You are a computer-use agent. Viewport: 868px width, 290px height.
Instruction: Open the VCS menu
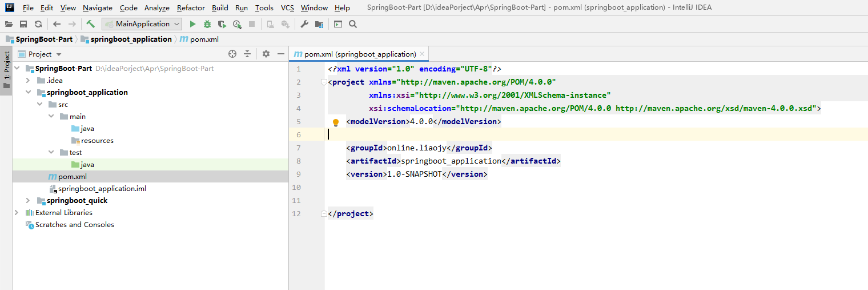(x=287, y=8)
